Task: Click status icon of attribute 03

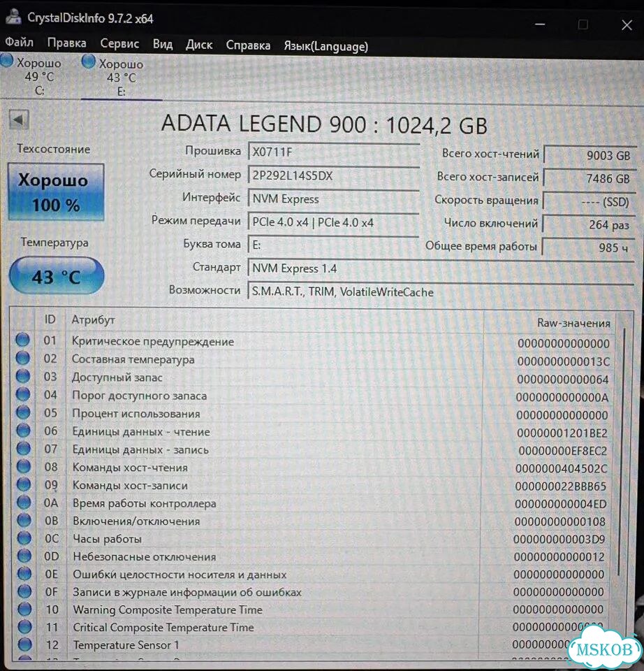Action: click(23, 376)
